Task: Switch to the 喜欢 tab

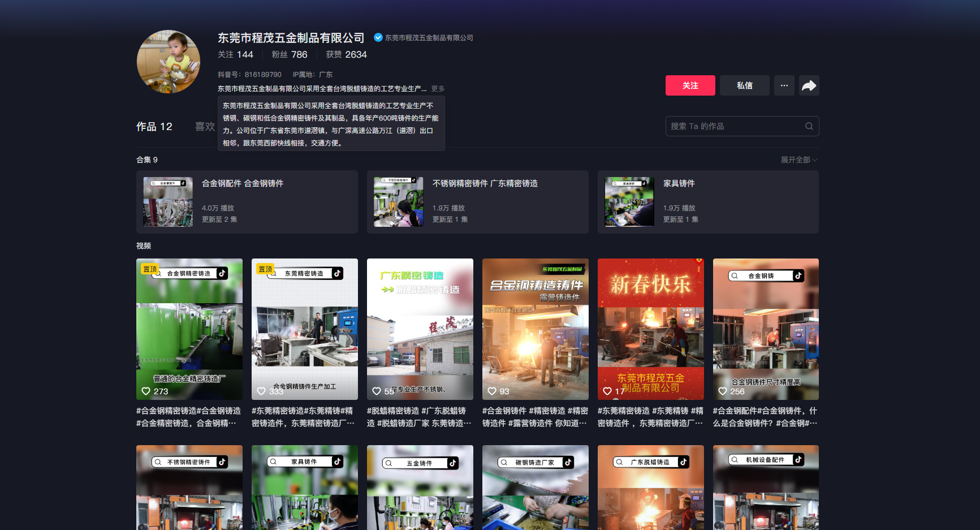Action: point(204,127)
